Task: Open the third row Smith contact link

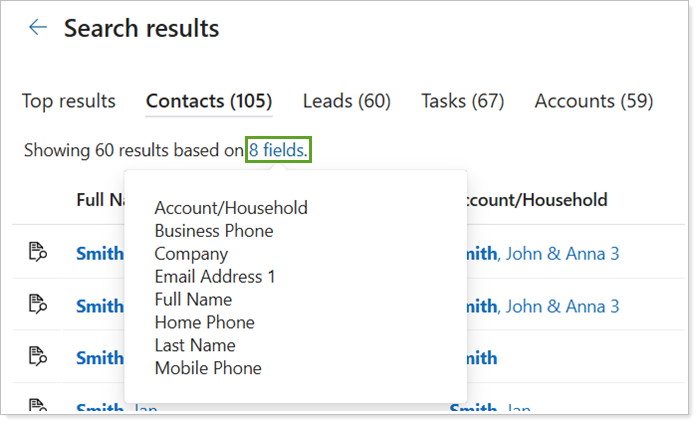Action: pyautogui.click(x=100, y=357)
